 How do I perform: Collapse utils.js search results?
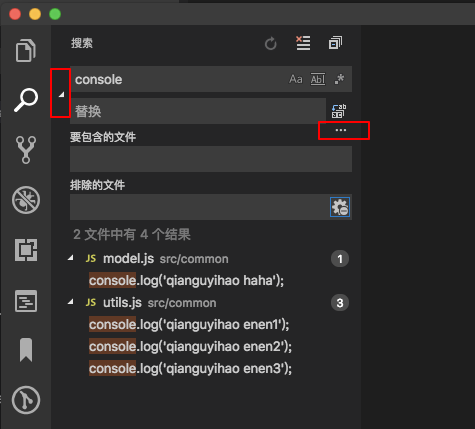71,302
